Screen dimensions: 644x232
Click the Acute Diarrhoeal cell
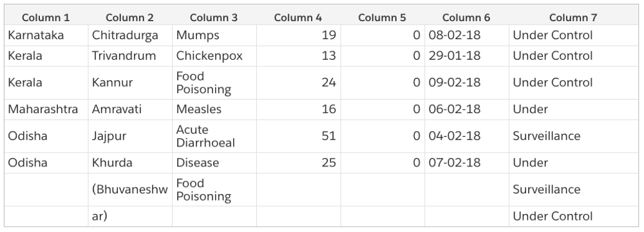tap(214, 136)
